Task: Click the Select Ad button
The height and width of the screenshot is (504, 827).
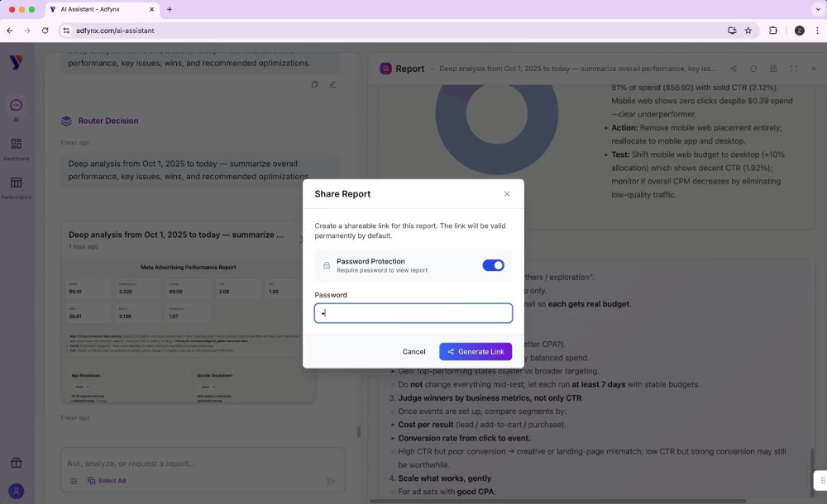Action: [107, 481]
